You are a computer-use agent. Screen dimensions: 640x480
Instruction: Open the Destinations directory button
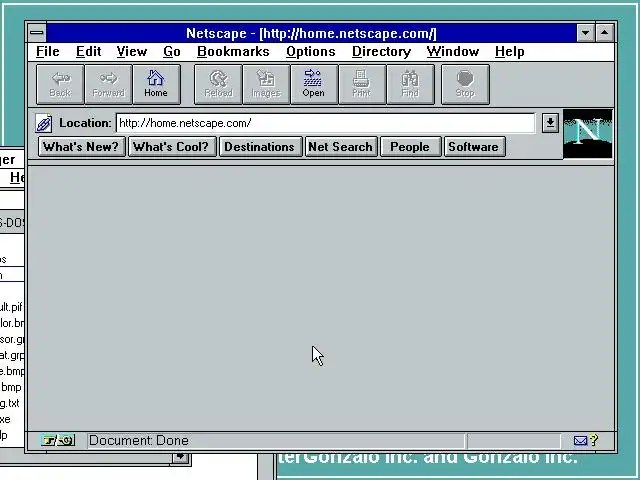tap(260, 147)
